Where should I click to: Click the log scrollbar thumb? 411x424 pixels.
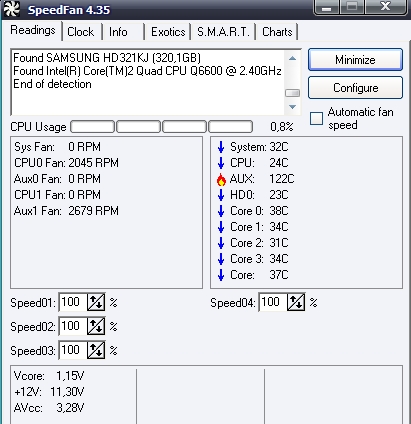(x=292, y=93)
